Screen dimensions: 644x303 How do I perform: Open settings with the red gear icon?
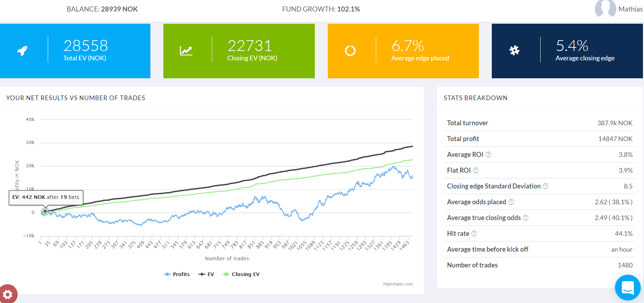[x=8, y=294]
